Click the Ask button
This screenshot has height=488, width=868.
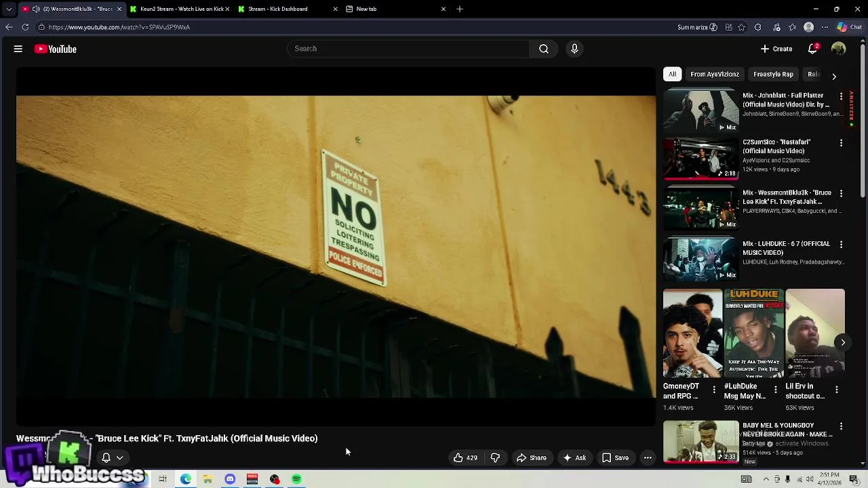[574, 457]
